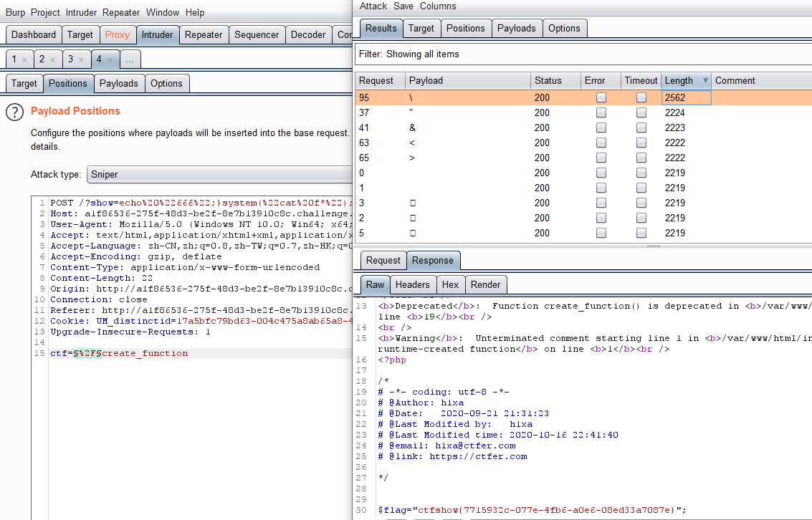The width and height of the screenshot is (812, 520).
Task: Toggle Error checkbox for request 37
Action: [x=601, y=112]
